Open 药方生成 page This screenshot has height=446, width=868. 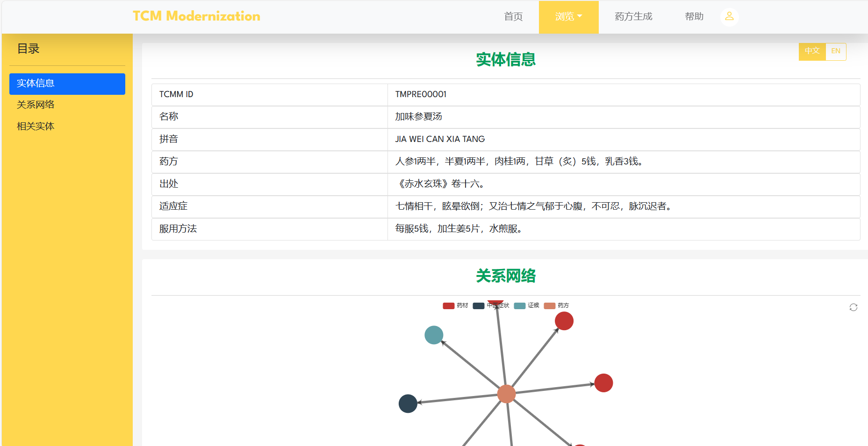(633, 17)
